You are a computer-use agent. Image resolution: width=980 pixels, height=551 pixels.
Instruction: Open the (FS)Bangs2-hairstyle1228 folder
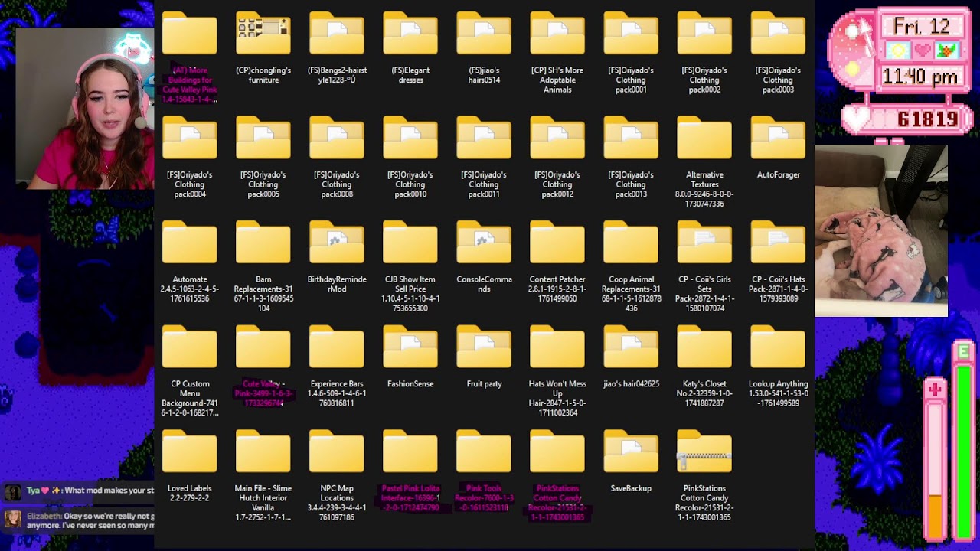[x=337, y=34]
